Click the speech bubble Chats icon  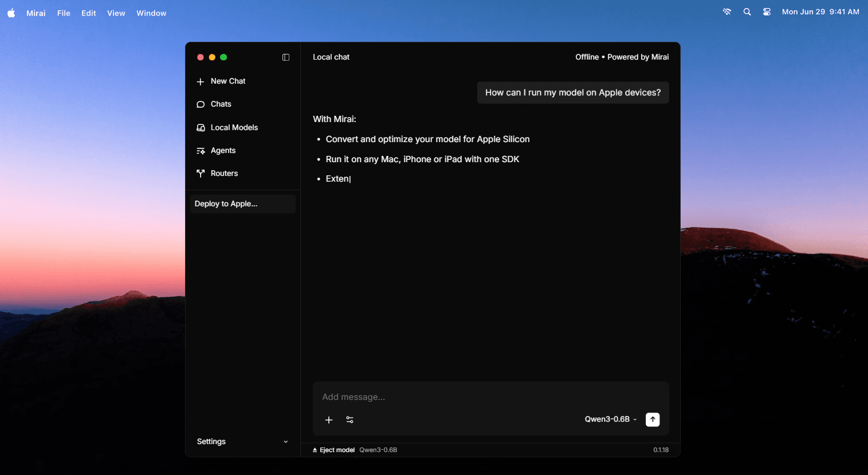201,104
